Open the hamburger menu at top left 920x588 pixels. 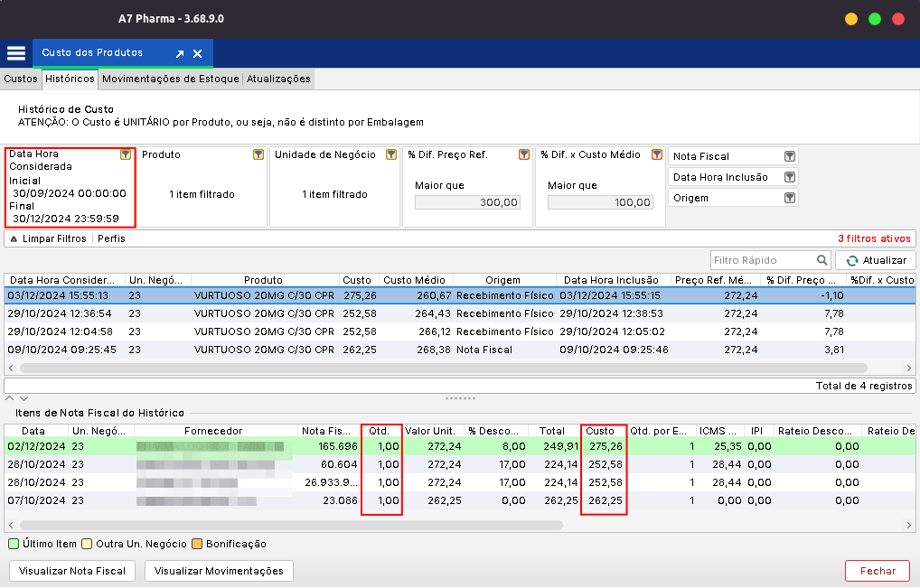coord(15,52)
